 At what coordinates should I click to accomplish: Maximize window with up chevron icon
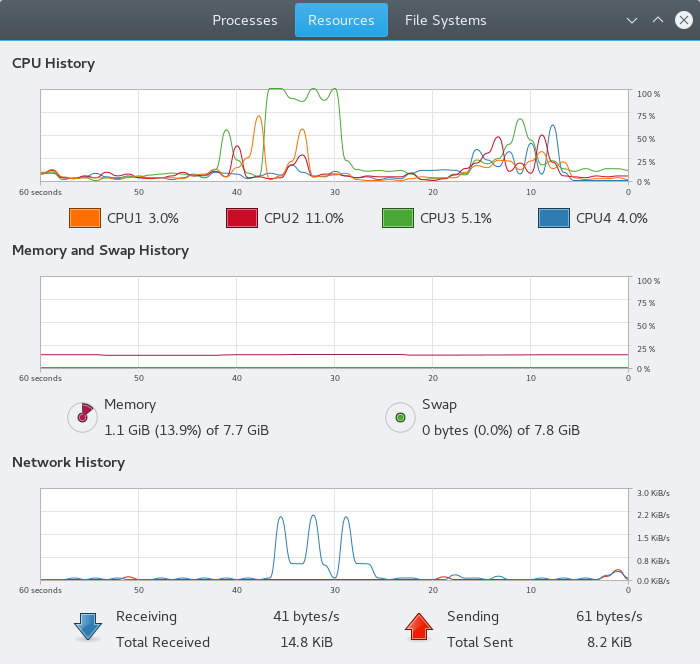pyautogui.click(x=657, y=20)
